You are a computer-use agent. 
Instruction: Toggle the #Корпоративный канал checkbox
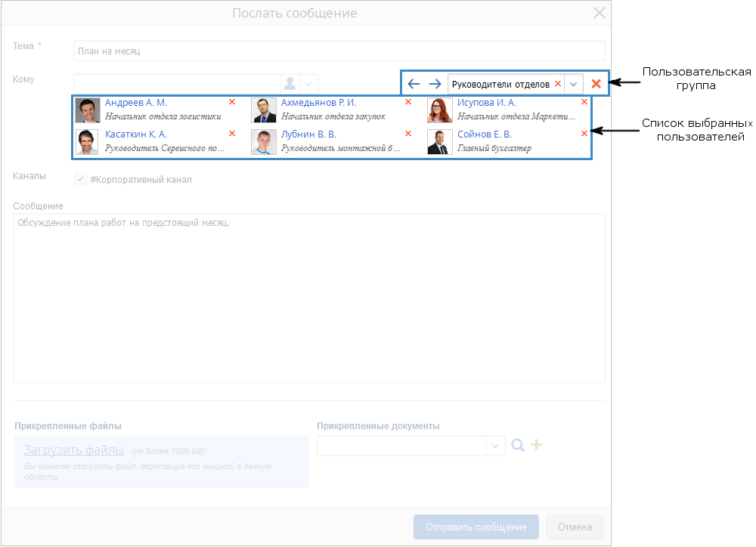pos(81,179)
